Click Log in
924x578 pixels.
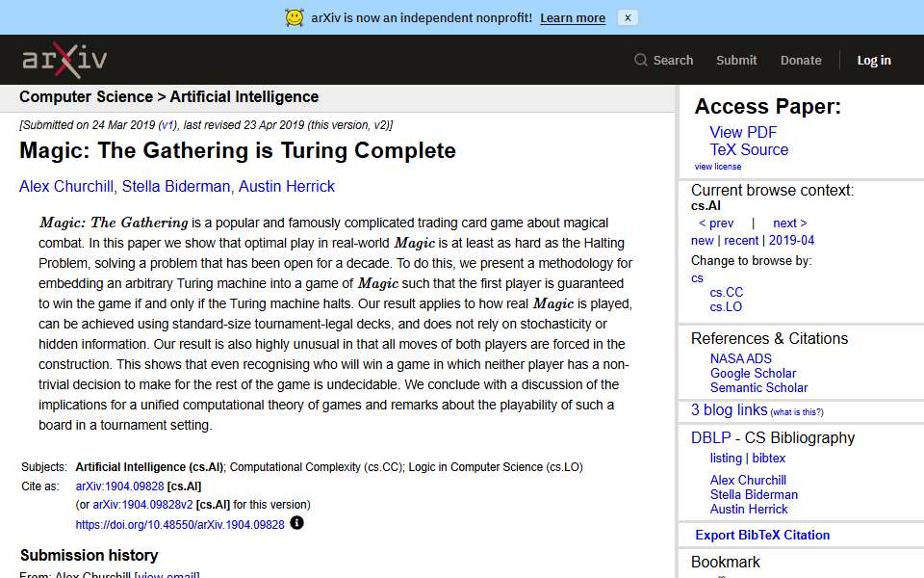(x=873, y=60)
